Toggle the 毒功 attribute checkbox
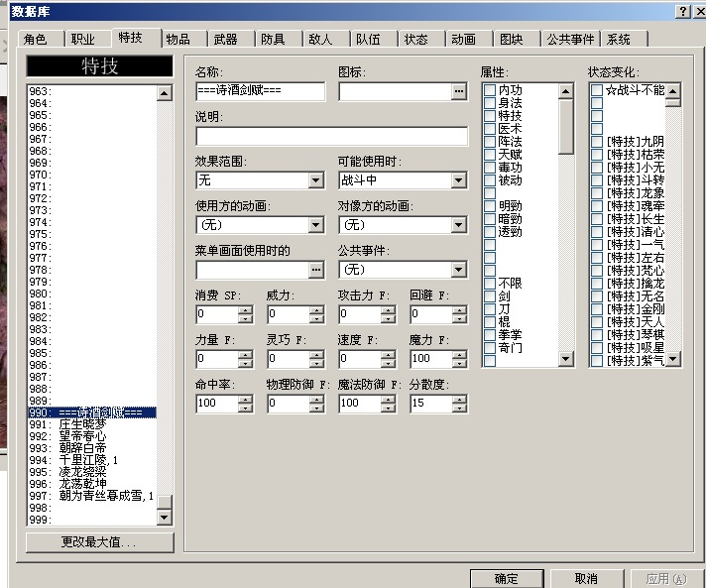 click(490, 168)
